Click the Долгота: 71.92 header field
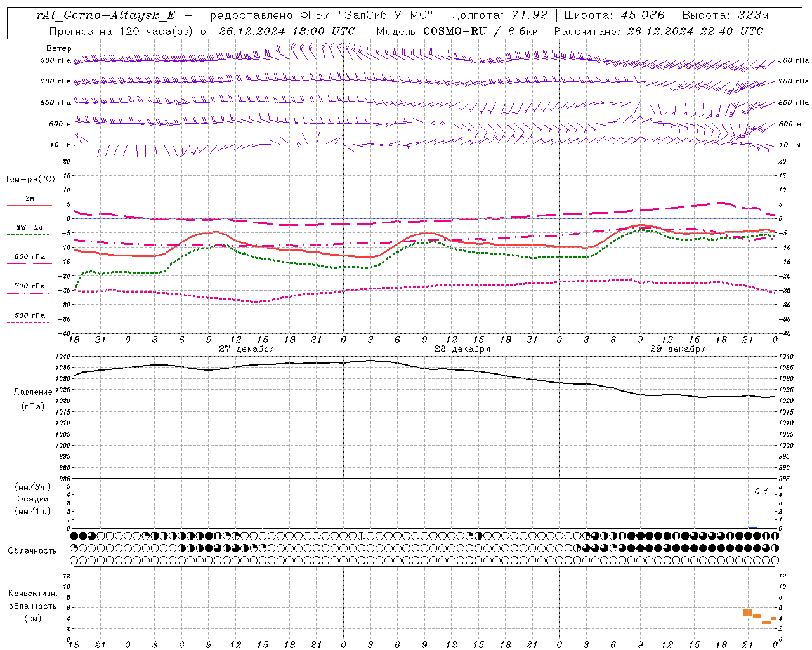 [499, 15]
